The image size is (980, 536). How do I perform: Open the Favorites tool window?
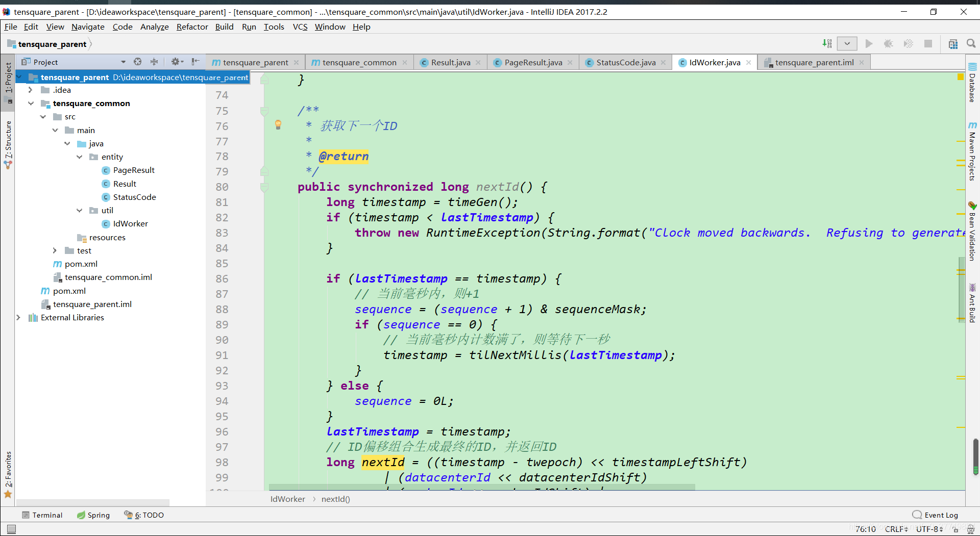8,474
